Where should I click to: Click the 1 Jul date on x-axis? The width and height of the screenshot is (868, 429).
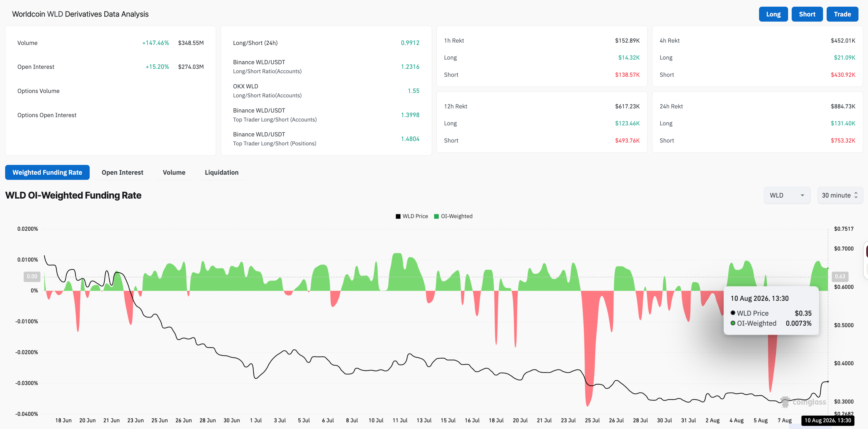tap(256, 421)
